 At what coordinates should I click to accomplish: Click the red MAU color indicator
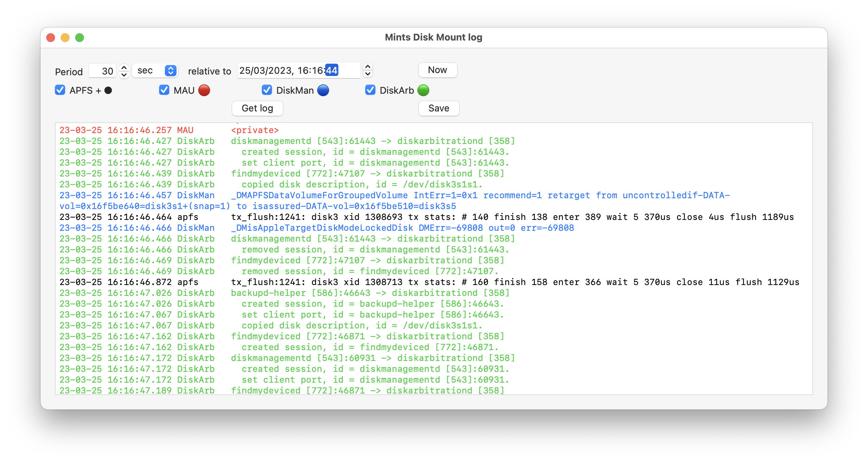204,90
